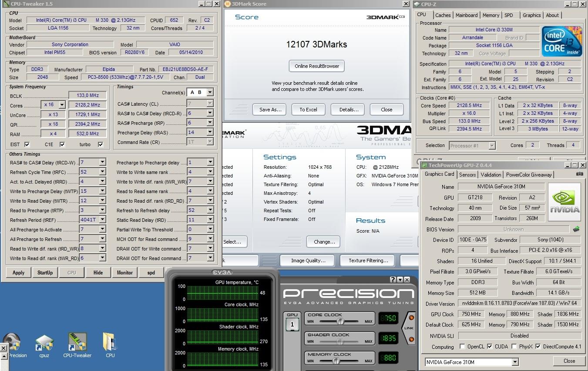Image resolution: width=588 pixels, height=371 pixels.
Task: Select GPU 1 button in EVGA Precision
Action: coord(292,324)
